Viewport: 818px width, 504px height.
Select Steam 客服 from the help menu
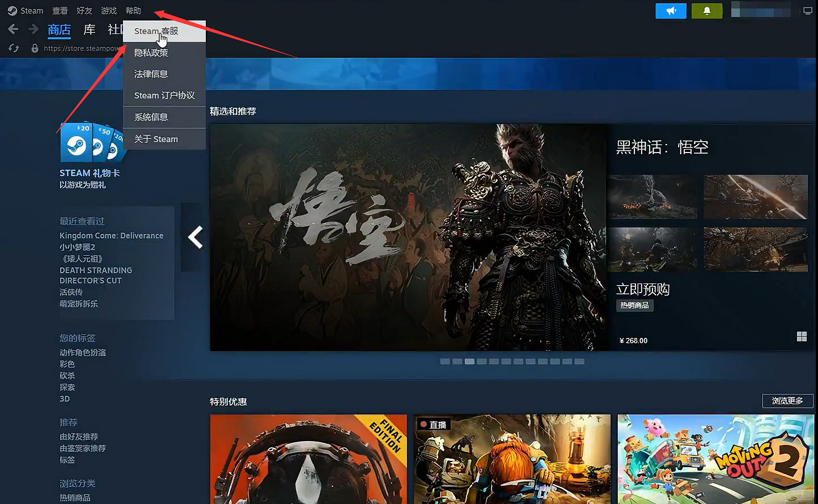coord(156,31)
